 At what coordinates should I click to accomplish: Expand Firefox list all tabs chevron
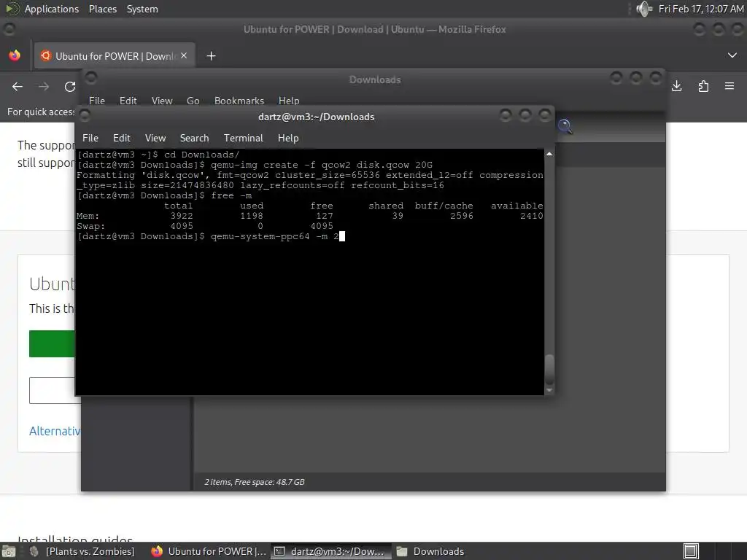tap(732, 55)
